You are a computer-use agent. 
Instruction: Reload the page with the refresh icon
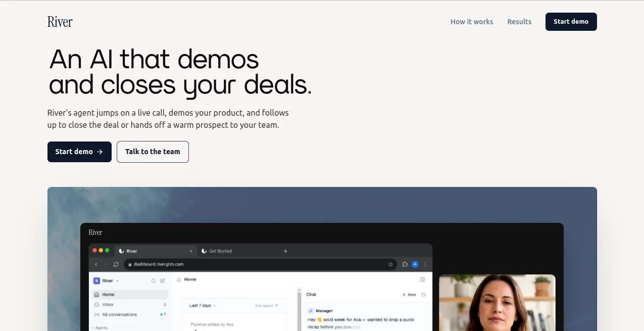tap(116, 264)
